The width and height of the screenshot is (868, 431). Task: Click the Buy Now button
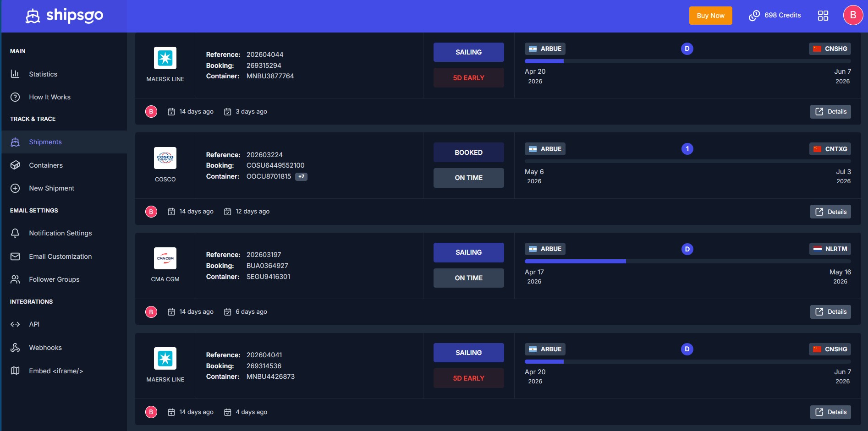click(710, 15)
